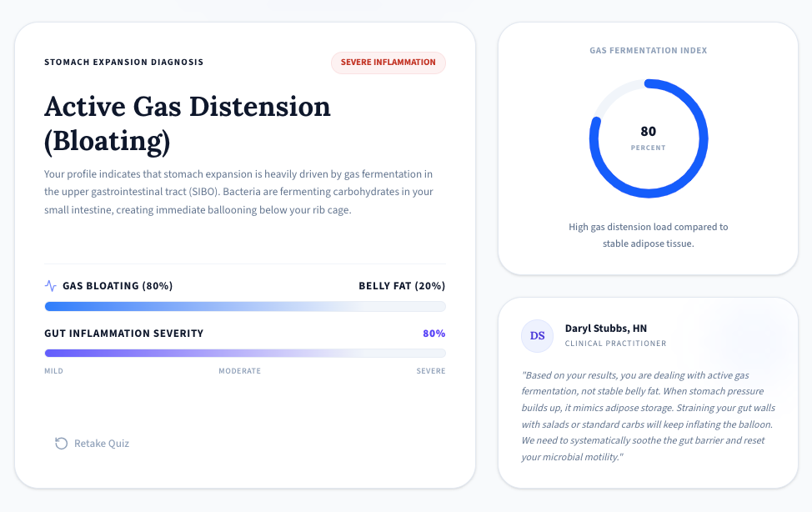812x512 pixels.
Task: Click the Stomach Expansion Diagnosis label
Action: tap(123, 63)
